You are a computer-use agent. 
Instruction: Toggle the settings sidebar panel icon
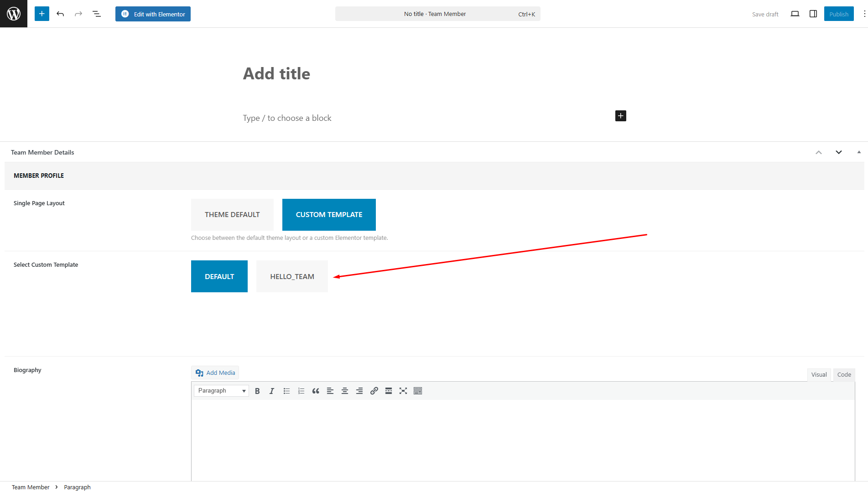[813, 14]
